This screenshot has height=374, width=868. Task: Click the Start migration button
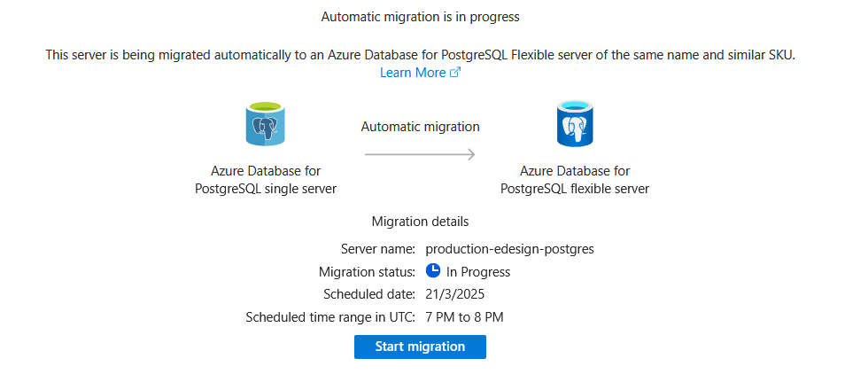point(420,347)
